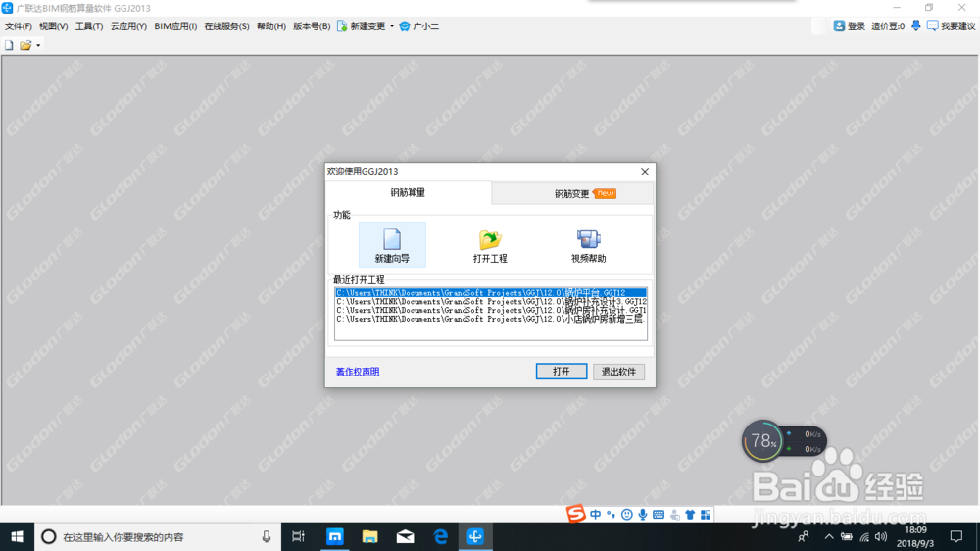Viewport: 980px width, 551px height.
Task: Open the 视图(V) menu
Action: [x=53, y=26]
